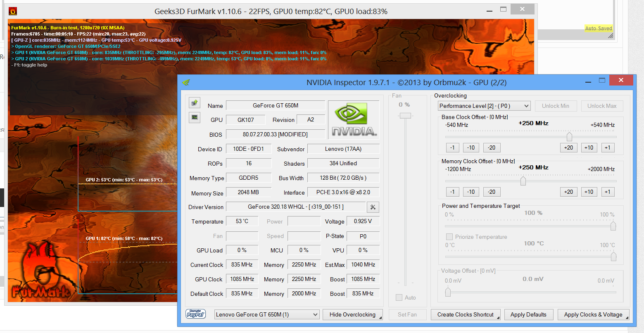Click the Set Fan button
The image size is (644, 333).
coord(407,314)
